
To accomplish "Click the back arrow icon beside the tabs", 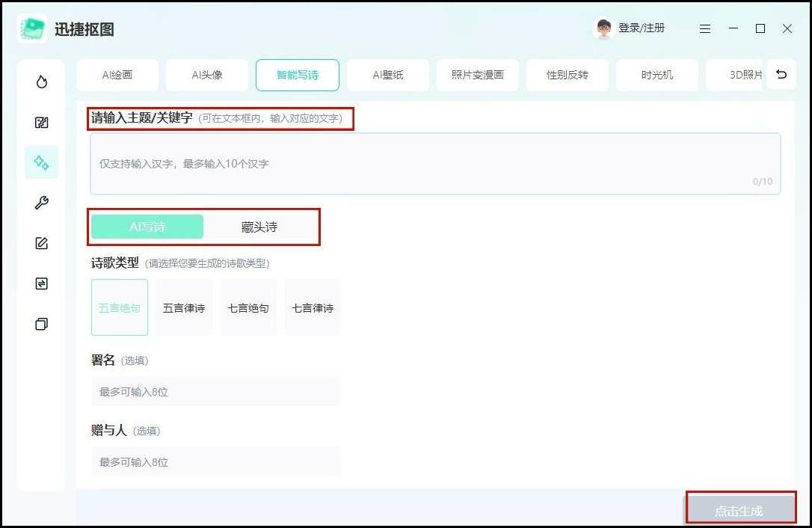I will pyautogui.click(x=781, y=75).
